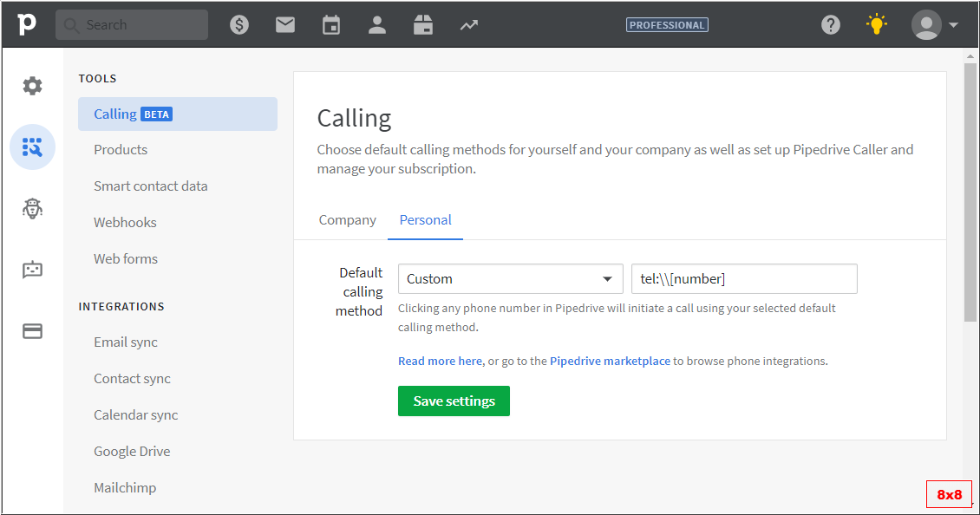Open the automation robot sidebar icon
The image size is (980, 515).
tap(32, 208)
